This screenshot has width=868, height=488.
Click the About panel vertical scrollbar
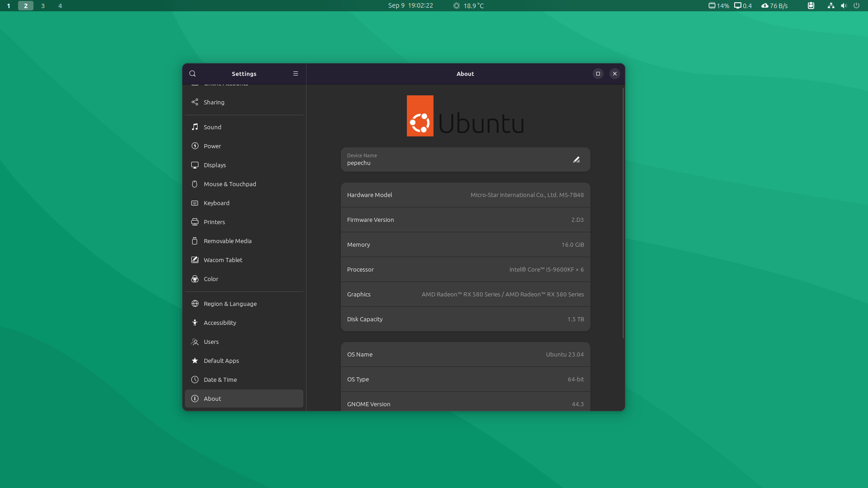(x=623, y=212)
